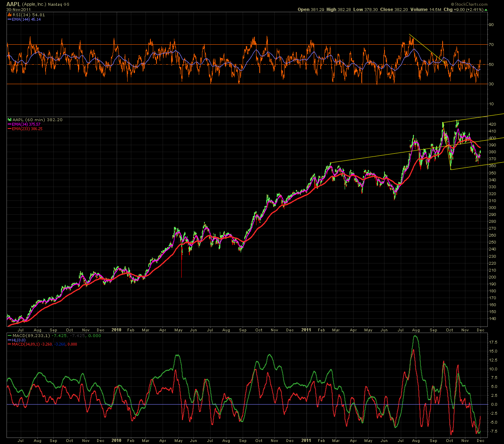Click the 250 price axis label

492,242
